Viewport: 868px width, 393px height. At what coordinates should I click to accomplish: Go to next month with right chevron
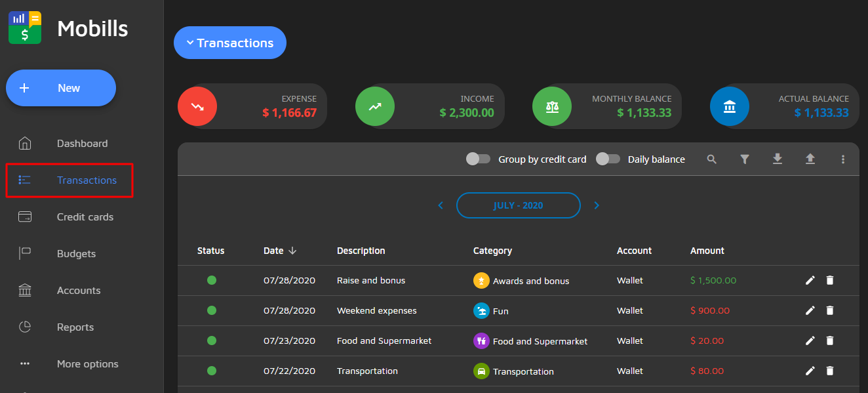(597, 205)
